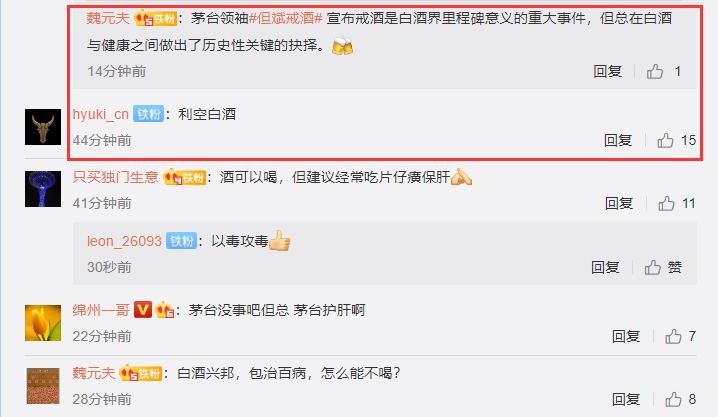Like 只买独门生意's comment with 11 likes
The height and width of the screenshot is (417, 718).
[666, 203]
